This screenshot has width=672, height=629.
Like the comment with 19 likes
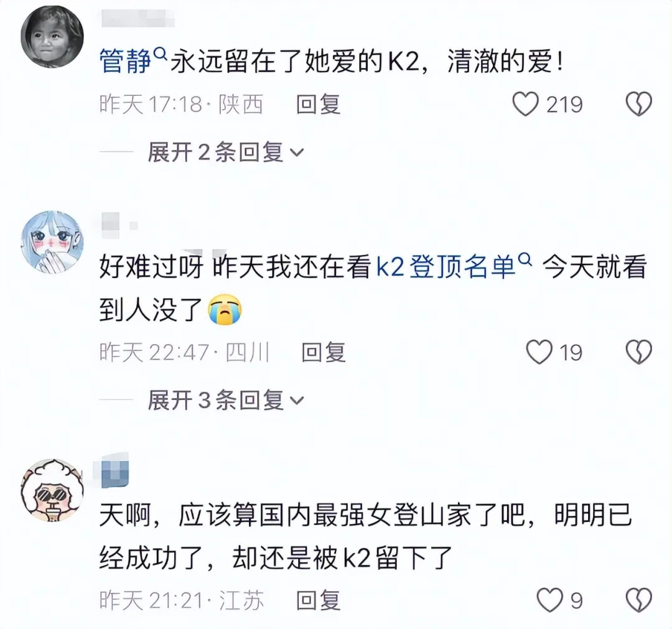coord(539,352)
